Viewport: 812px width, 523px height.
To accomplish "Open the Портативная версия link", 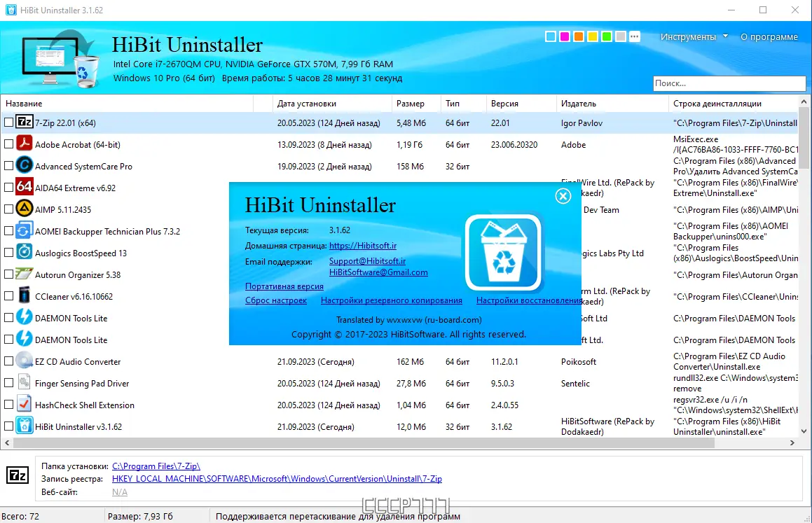I will coord(284,286).
